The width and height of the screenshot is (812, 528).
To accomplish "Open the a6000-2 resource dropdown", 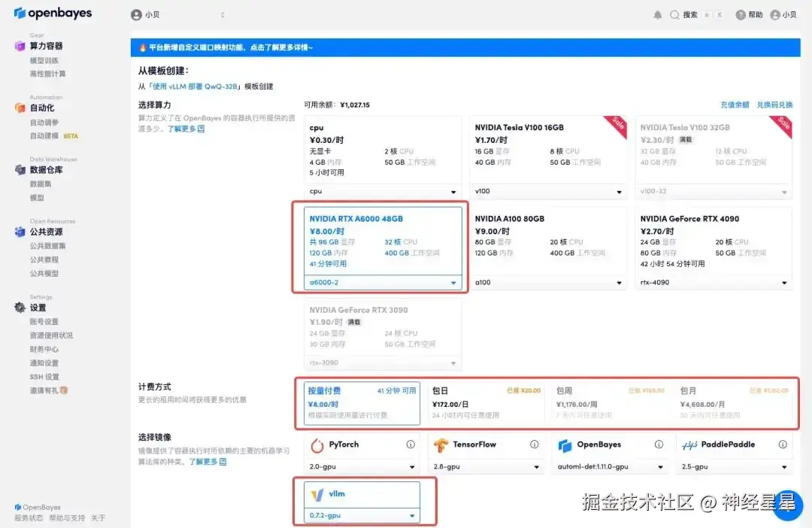I will point(383,282).
